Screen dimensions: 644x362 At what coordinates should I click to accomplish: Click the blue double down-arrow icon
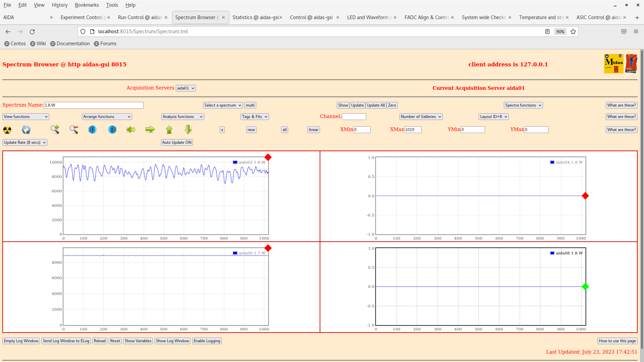coord(93,130)
